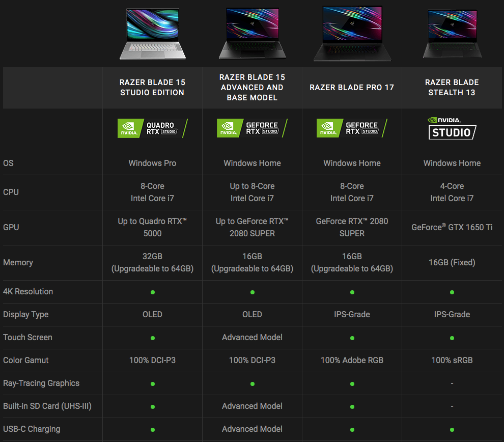Click the 'GPU' row label

(x=11, y=227)
